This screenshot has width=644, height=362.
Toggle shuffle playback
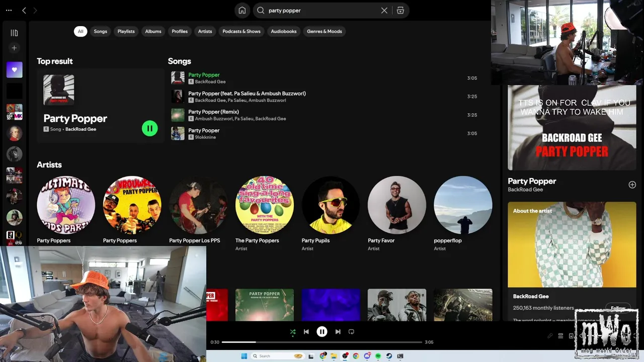tap(293, 332)
